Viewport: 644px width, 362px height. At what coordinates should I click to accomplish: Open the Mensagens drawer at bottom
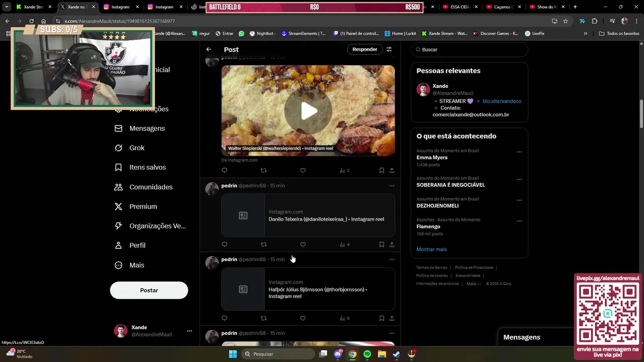(x=536, y=337)
